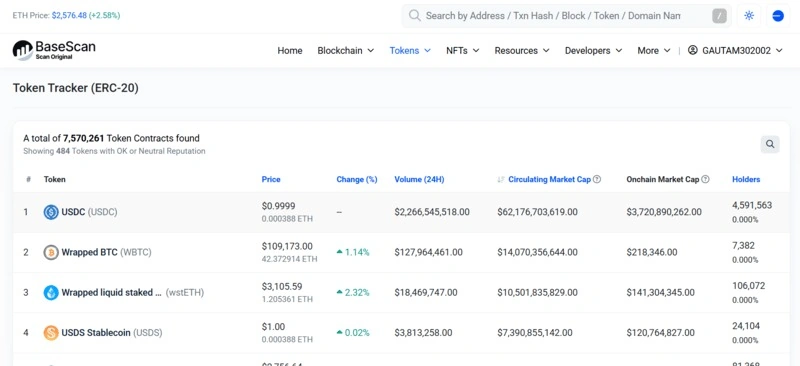Click the sort icon beside Circulating Market Cap
This screenshot has width=800, height=366.
point(501,180)
